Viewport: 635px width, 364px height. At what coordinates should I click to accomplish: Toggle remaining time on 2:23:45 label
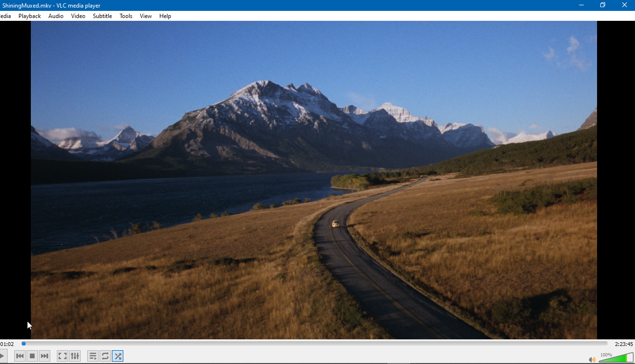tap(624, 344)
